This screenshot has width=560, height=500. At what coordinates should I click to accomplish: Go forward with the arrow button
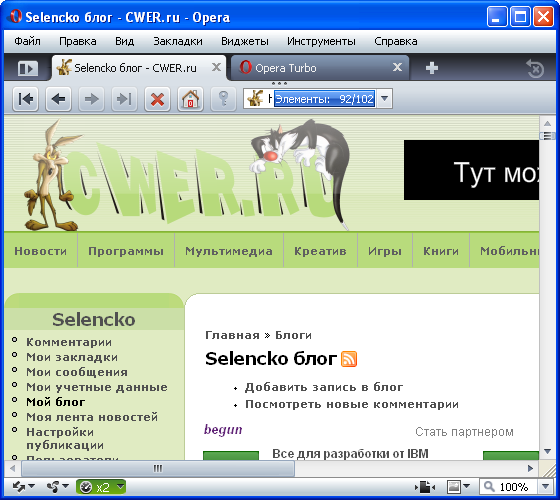click(x=91, y=99)
